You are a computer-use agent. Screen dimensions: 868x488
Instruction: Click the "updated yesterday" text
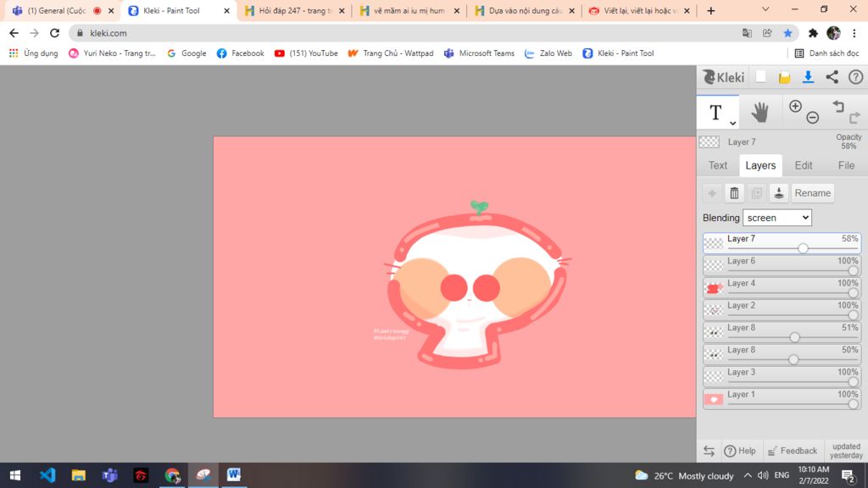[x=846, y=451]
